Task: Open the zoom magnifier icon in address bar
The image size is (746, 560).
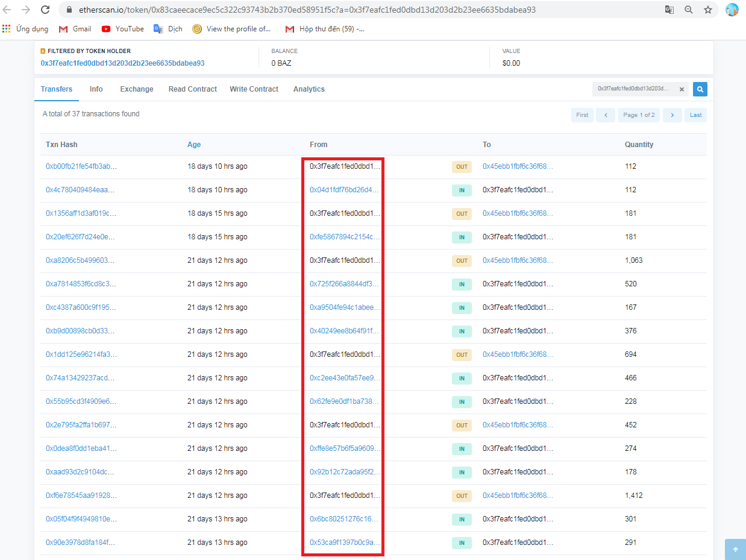Action: [x=689, y=10]
